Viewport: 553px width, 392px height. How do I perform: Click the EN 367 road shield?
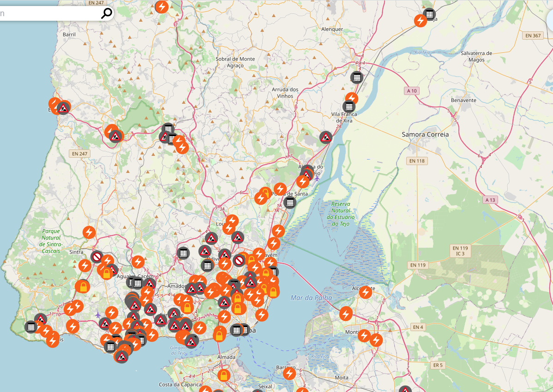(533, 36)
